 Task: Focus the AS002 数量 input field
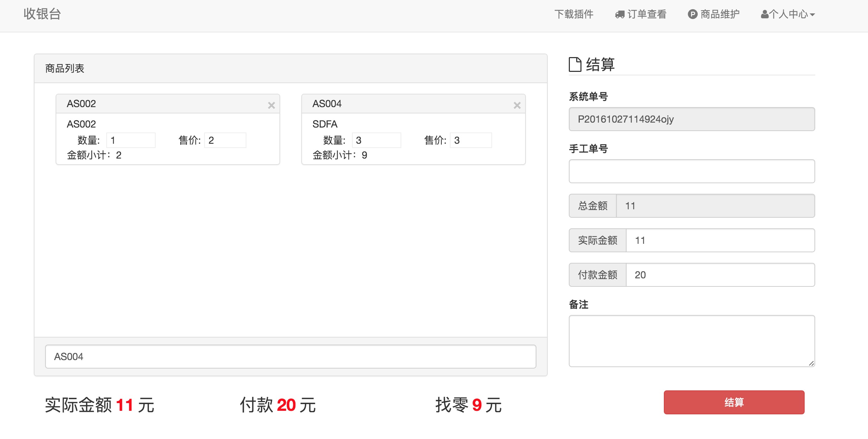pyautogui.click(x=131, y=140)
